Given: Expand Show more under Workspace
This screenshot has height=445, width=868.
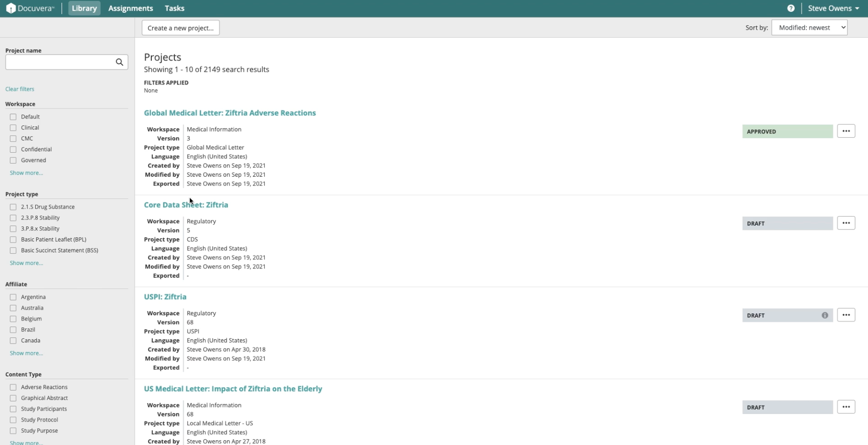Looking at the screenshot, I should [x=26, y=173].
